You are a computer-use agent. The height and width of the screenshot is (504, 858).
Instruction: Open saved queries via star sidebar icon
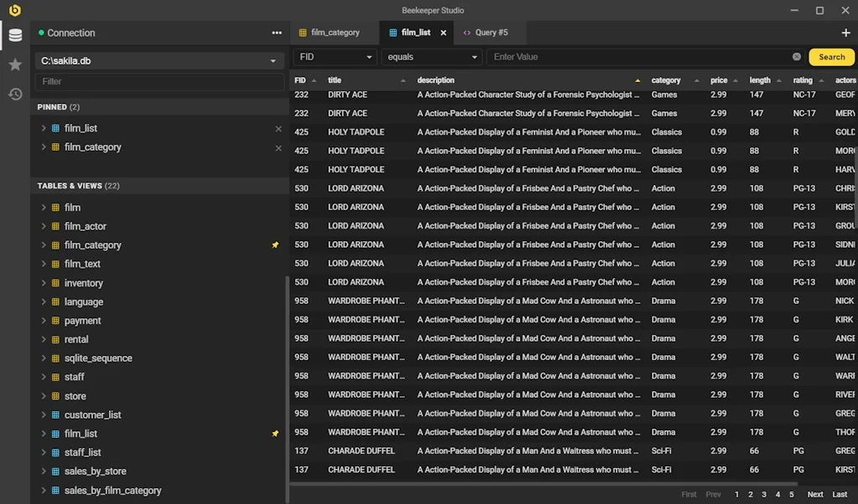(x=14, y=63)
